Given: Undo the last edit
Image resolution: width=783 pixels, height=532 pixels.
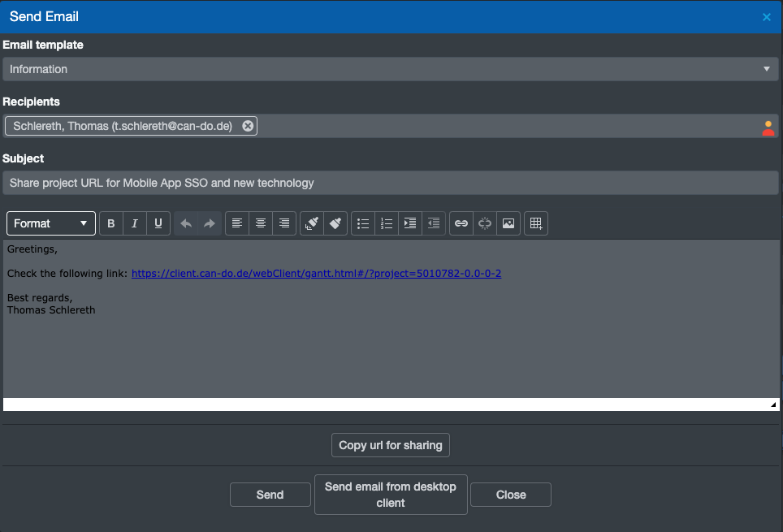Looking at the screenshot, I should [186, 223].
